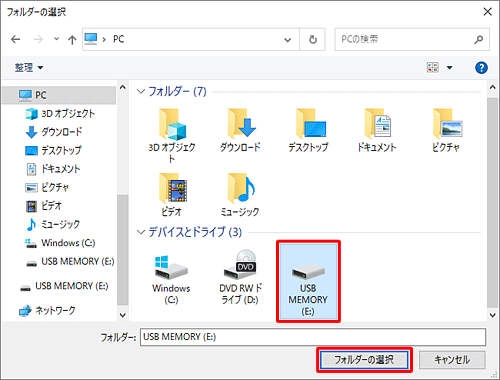Click the search magnifier icon
Viewport: 500px width, 380px height.
tap(479, 40)
